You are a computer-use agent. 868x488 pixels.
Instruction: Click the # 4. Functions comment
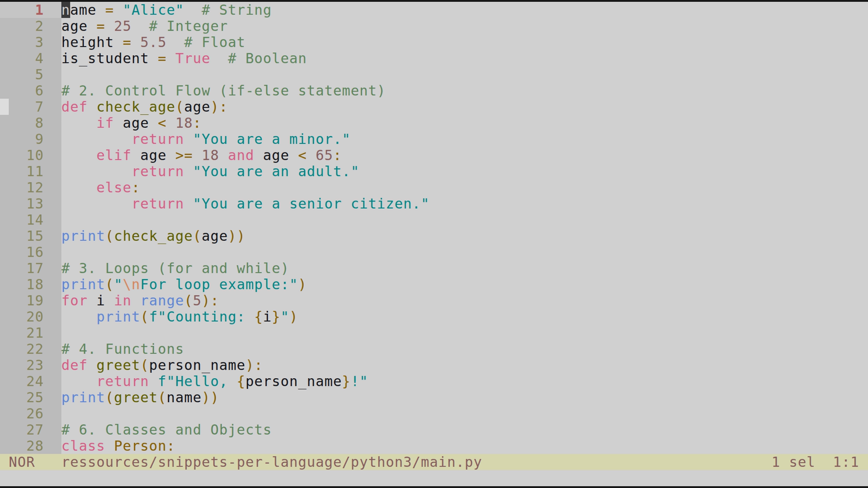122,349
